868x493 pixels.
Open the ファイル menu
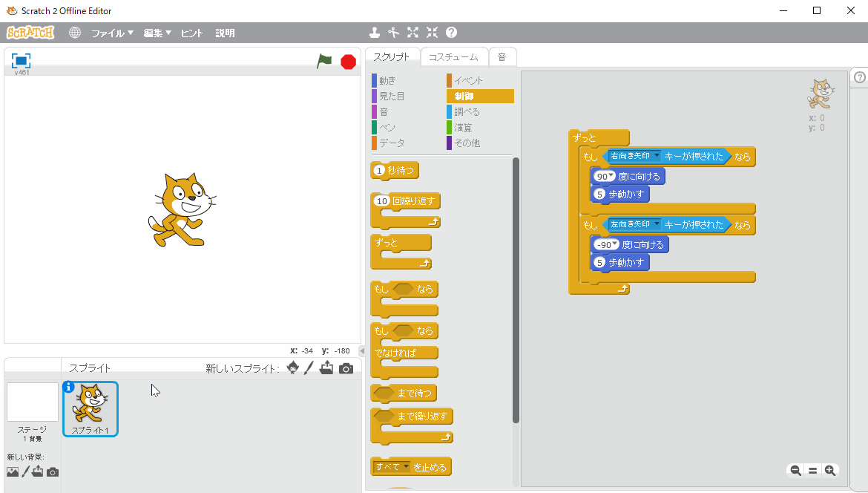point(112,33)
